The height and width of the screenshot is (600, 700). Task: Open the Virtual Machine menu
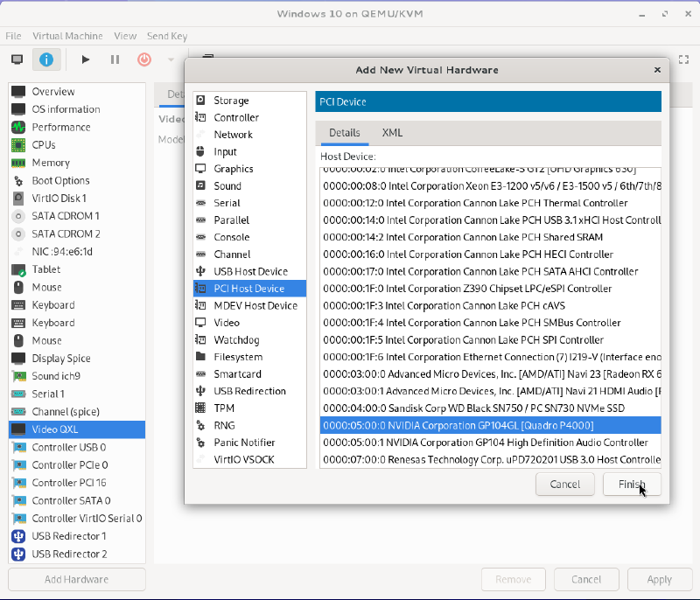coord(67,36)
